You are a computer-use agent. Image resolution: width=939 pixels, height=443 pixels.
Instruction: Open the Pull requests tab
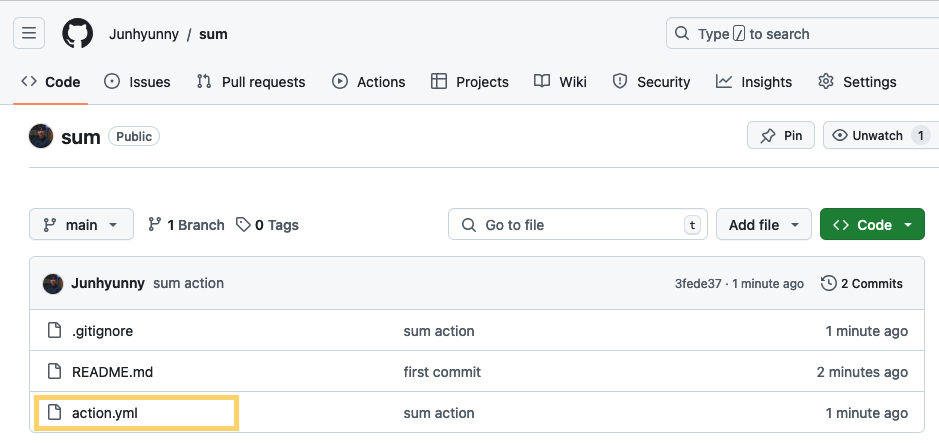(x=251, y=82)
